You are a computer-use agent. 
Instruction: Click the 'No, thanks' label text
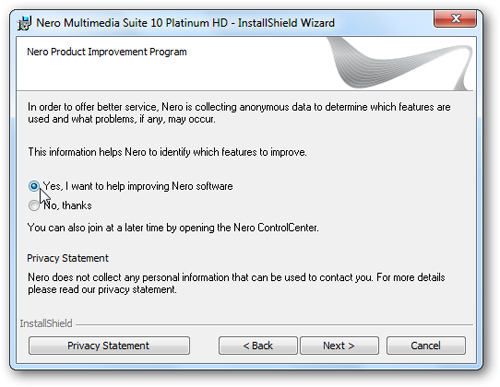(x=68, y=205)
